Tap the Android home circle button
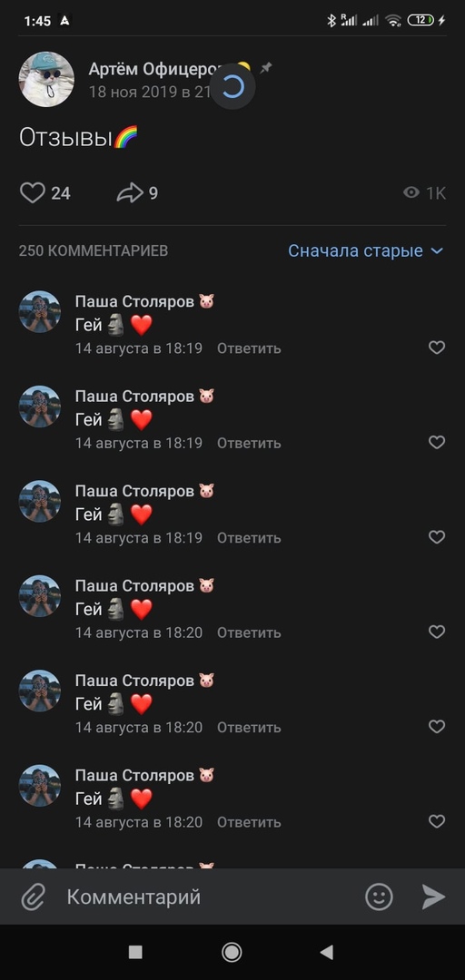 point(232,952)
